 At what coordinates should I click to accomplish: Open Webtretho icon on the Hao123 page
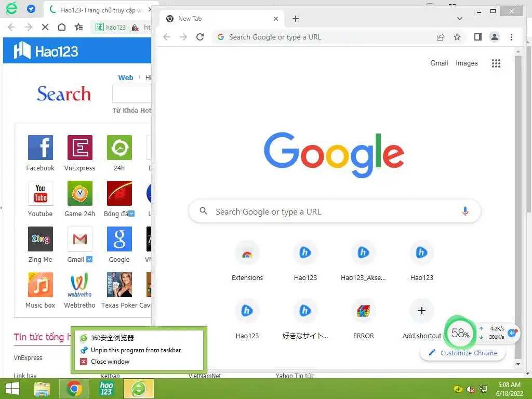click(79, 285)
